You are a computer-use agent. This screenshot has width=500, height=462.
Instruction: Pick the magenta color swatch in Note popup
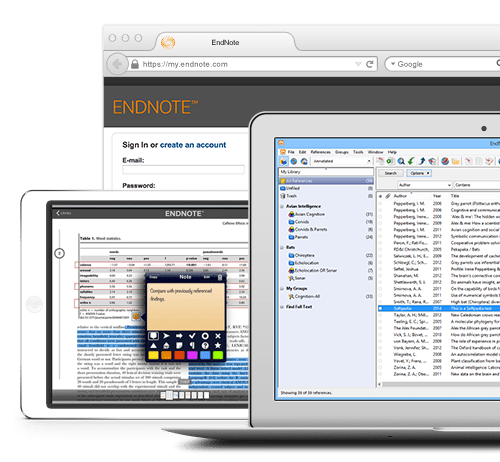tap(192, 355)
